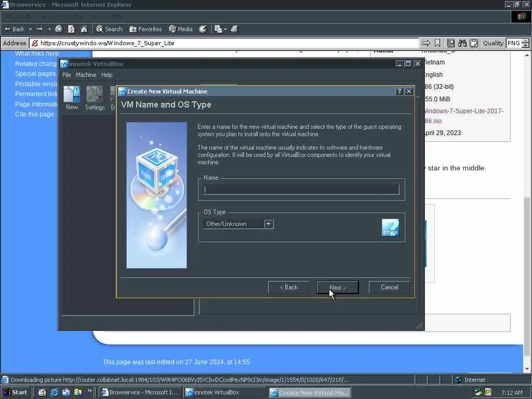Image resolution: width=532 pixels, height=399 pixels.
Task: Click the IE Back arrow button
Action: click(x=15, y=29)
